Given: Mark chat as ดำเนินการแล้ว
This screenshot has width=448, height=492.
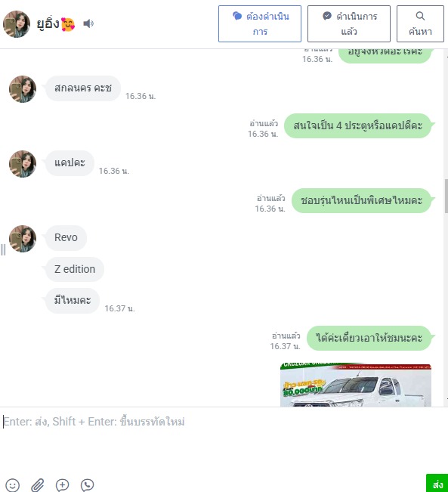Looking at the screenshot, I should (x=349, y=23).
